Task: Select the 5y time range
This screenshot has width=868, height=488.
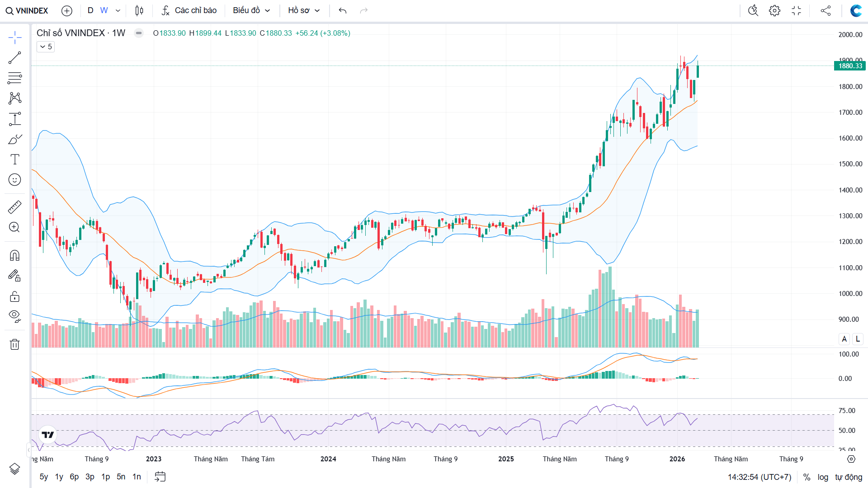Action: point(43,477)
